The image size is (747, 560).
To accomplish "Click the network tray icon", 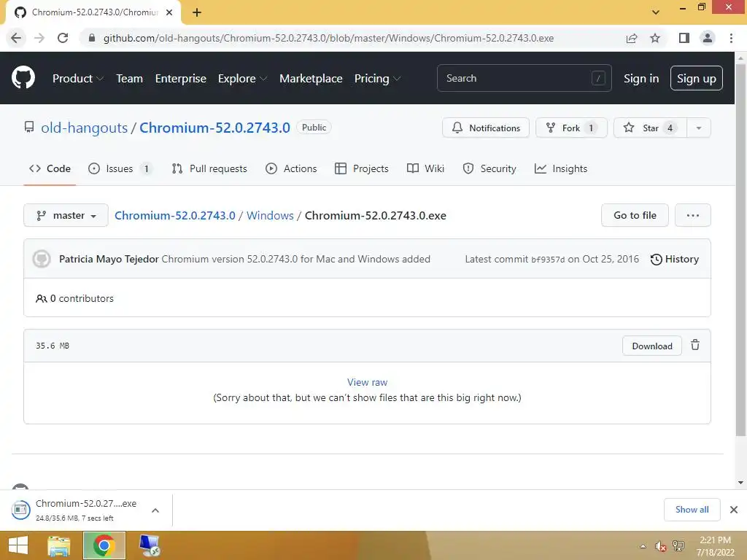I will tap(678, 546).
